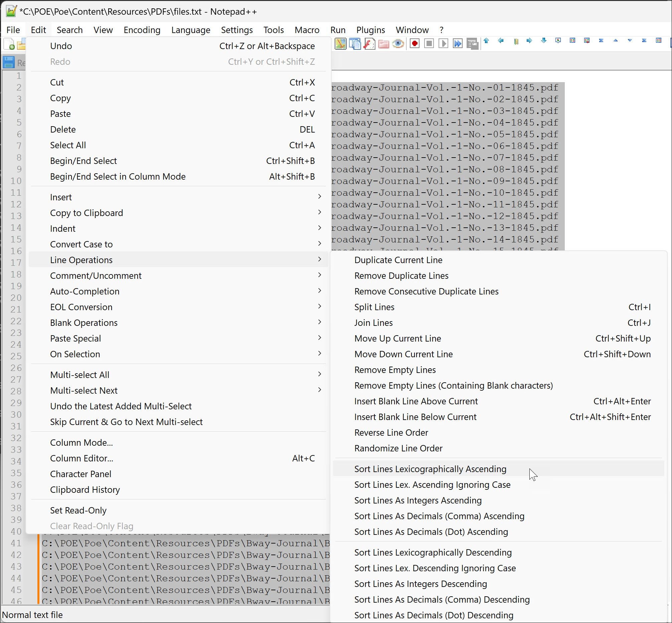The height and width of the screenshot is (623, 672).
Task: Click the Normal text file status bar label
Action: (32, 614)
